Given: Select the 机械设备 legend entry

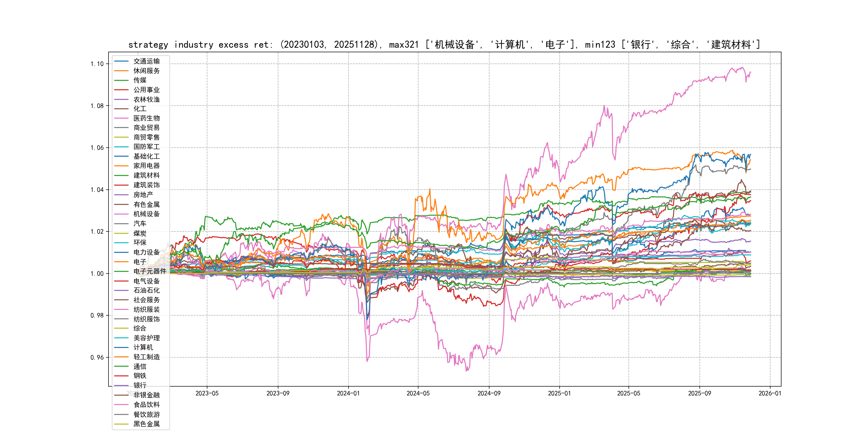Looking at the screenshot, I should (x=146, y=214).
